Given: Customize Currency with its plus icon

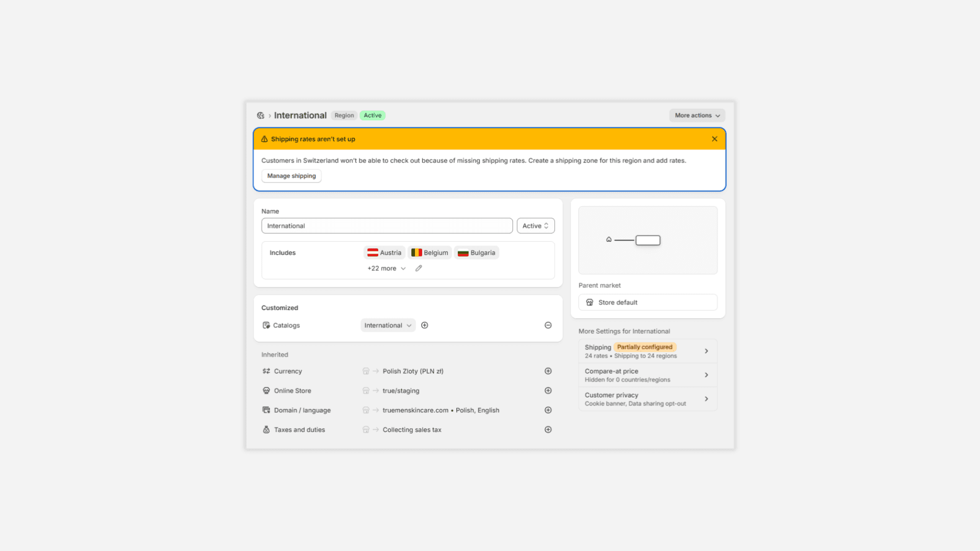Looking at the screenshot, I should (x=548, y=371).
